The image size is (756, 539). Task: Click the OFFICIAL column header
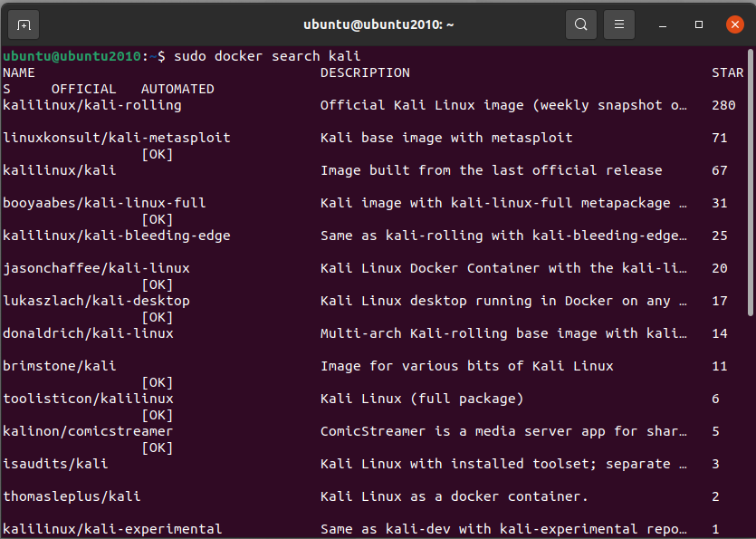[84, 90]
